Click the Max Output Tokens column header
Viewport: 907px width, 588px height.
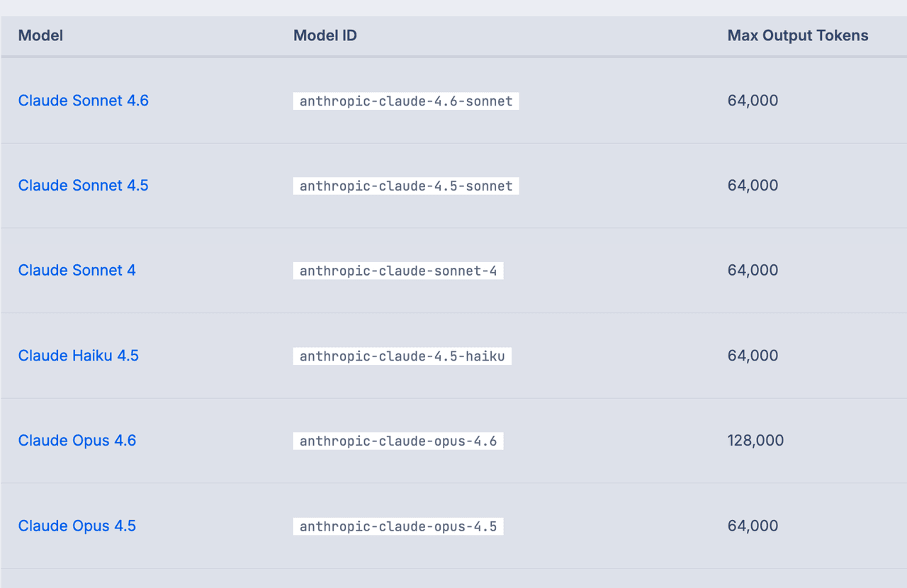coord(798,35)
